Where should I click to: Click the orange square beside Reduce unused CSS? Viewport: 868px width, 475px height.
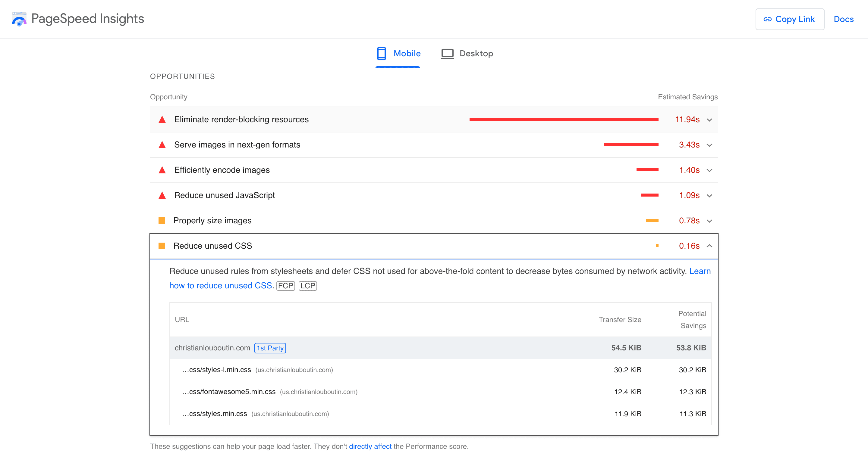point(162,246)
